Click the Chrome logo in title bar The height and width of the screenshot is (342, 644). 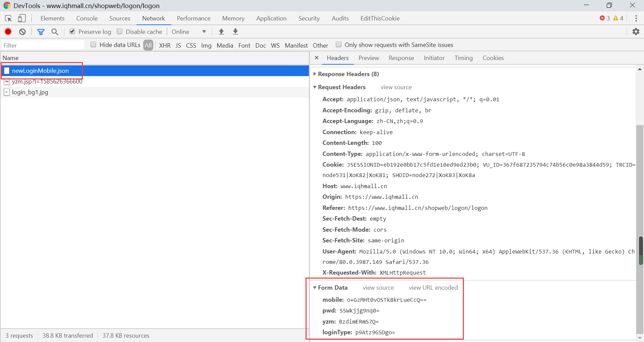click(7, 6)
